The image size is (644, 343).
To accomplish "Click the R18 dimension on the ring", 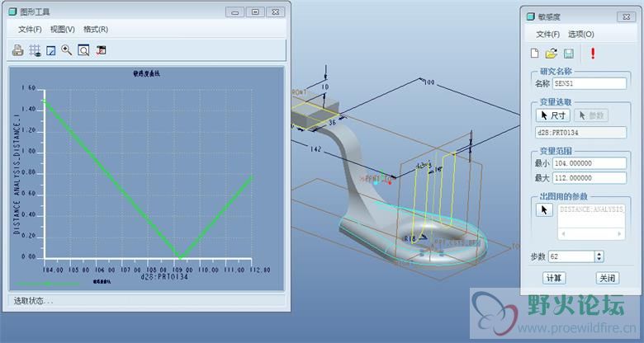I will tap(410, 238).
